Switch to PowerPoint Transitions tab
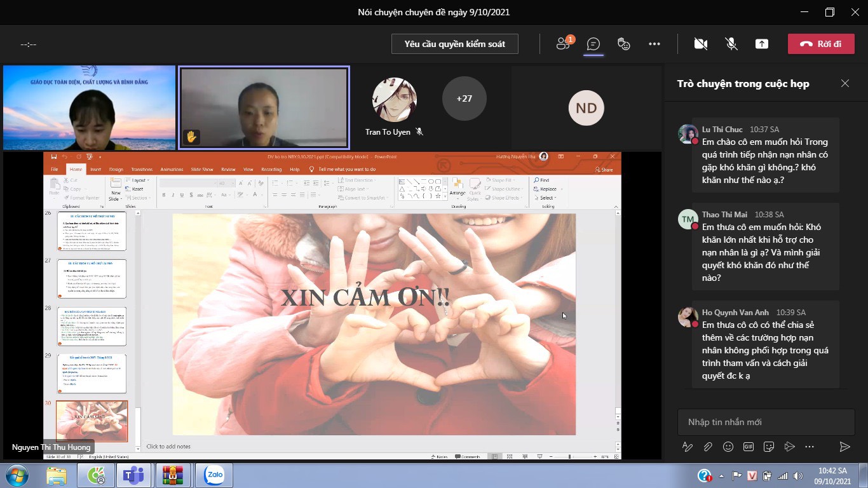This screenshot has height=488, width=868. point(142,170)
